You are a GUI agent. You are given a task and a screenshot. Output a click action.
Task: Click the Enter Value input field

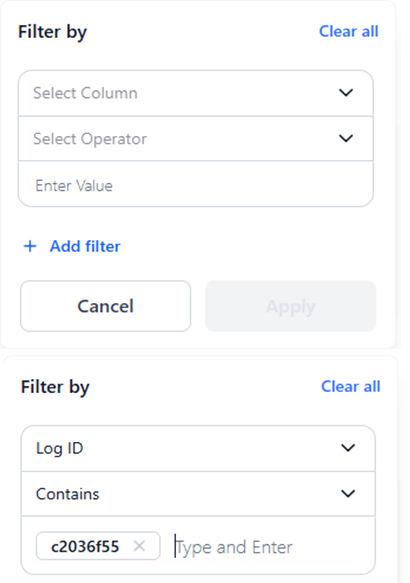click(x=196, y=184)
